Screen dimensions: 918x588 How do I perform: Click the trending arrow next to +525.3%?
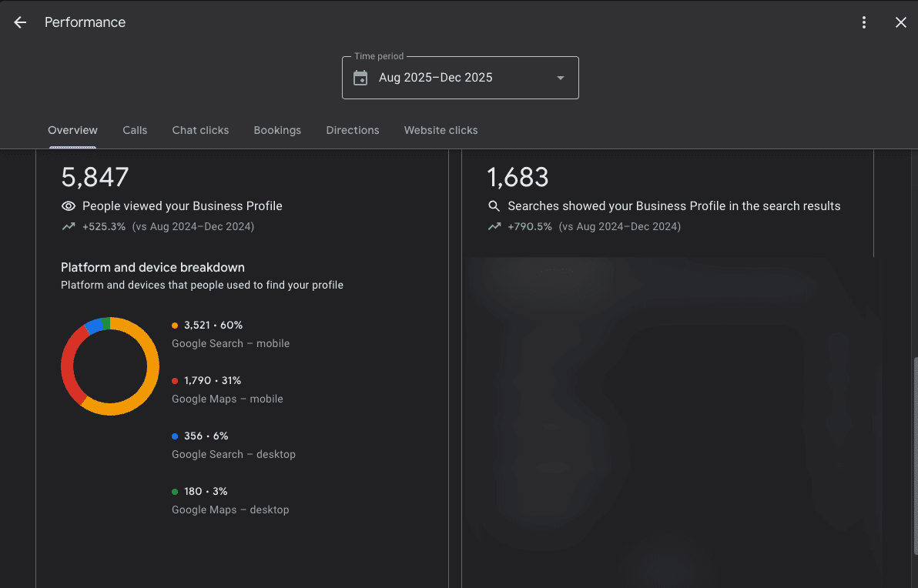click(69, 226)
